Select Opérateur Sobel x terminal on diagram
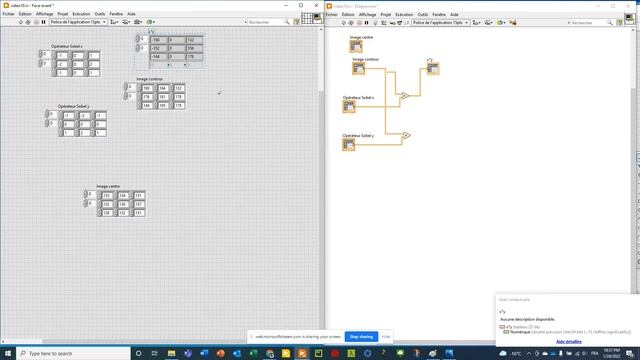This screenshot has width=640, height=360. (349, 107)
